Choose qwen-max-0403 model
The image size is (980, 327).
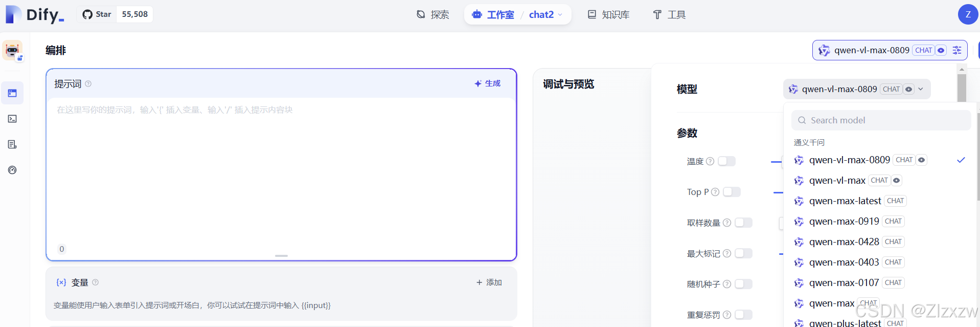(880, 262)
